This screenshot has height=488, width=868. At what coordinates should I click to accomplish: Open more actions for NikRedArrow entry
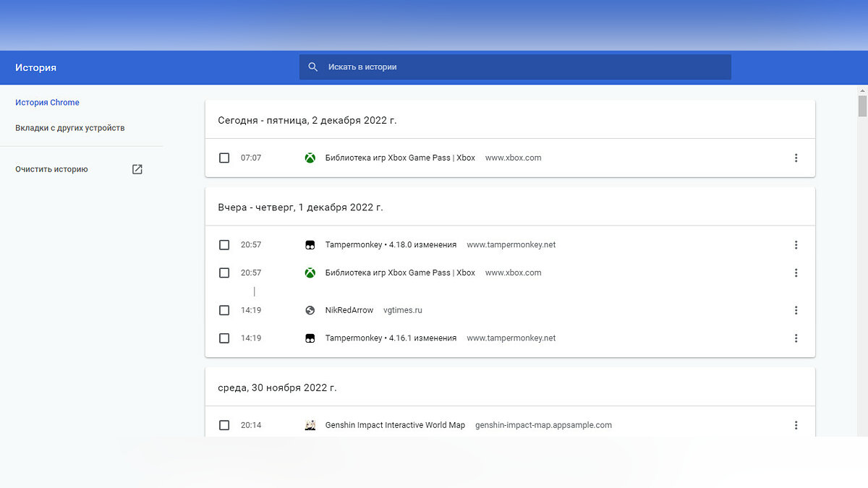[796, 310]
